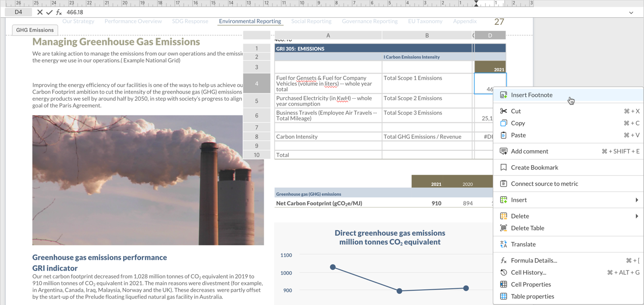Select Translate menu entry
Image resolution: width=644 pixels, height=305 pixels.
(568, 244)
